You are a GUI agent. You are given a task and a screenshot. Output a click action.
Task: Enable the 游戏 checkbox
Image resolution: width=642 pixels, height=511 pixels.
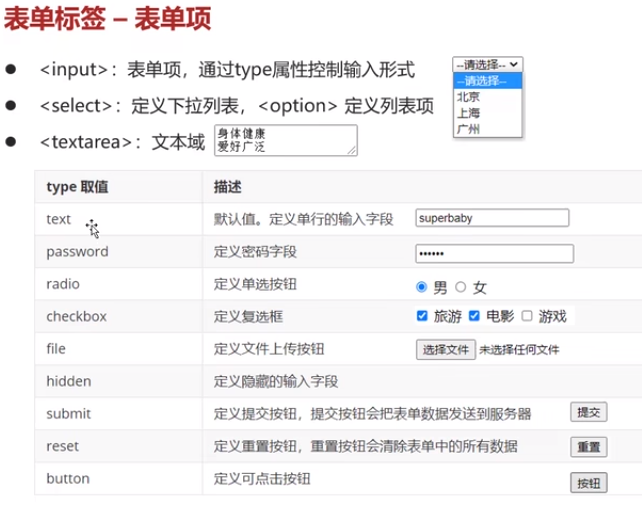[x=527, y=316]
